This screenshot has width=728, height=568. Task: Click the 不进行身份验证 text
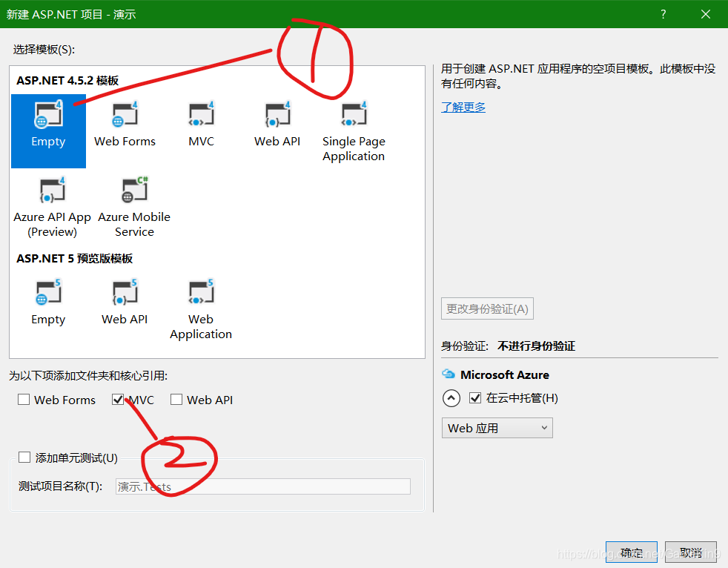(x=536, y=346)
